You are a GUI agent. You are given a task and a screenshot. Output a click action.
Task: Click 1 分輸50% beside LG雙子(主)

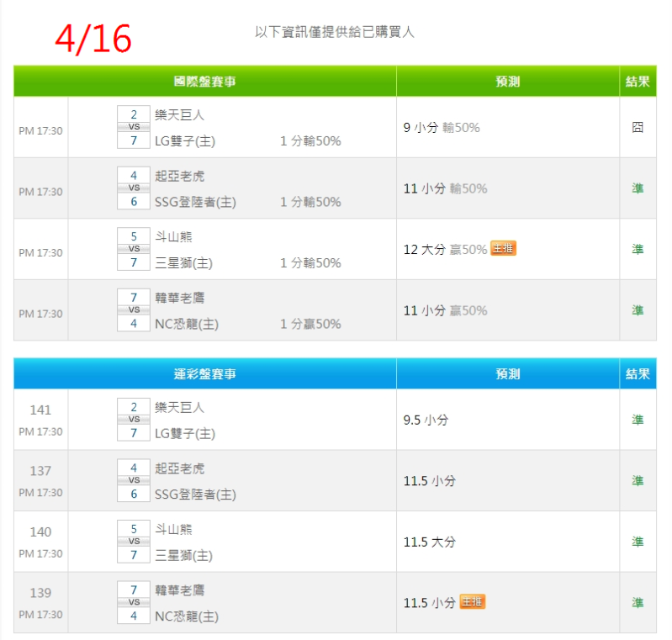(310, 141)
